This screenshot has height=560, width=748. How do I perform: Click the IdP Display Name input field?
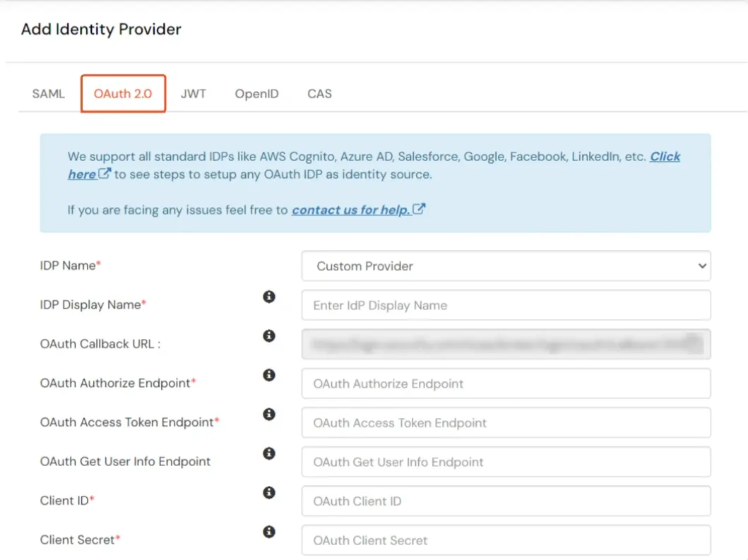506,305
